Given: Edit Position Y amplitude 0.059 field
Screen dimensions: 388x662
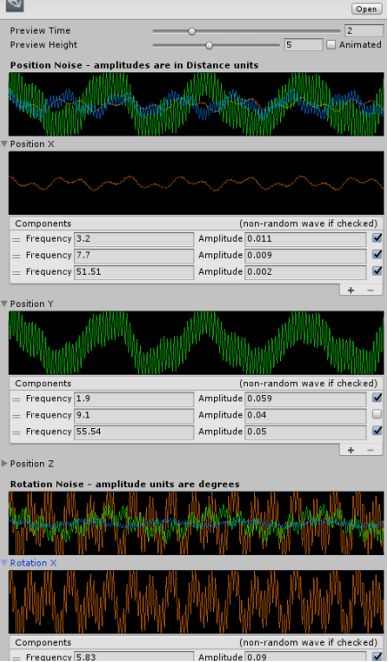Looking at the screenshot, I should point(305,399).
